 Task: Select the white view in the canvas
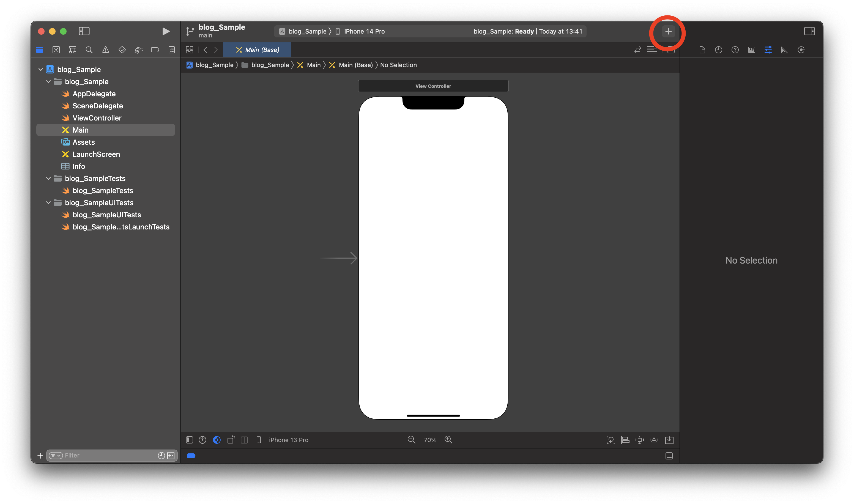click(433, 258)
